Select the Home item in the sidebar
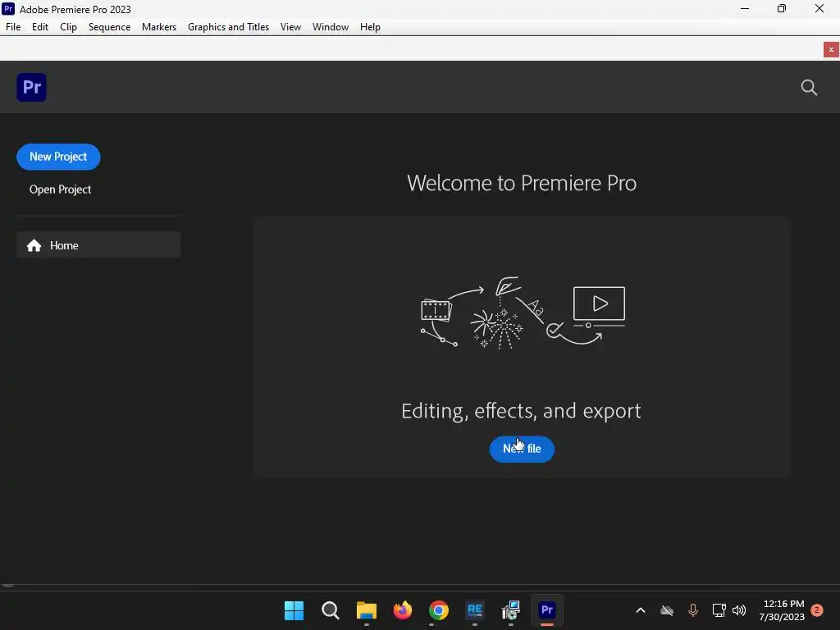Screen dimensions: 840x630 tap(98, 245)
